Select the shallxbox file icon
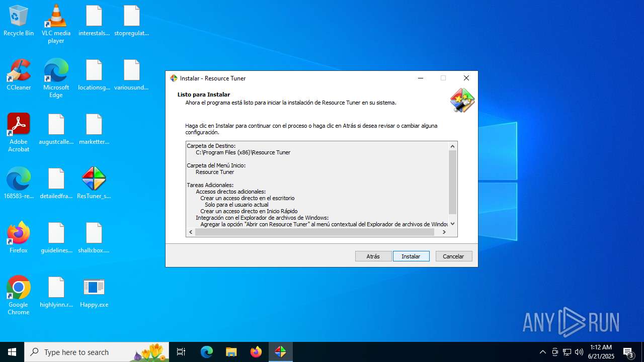This screenshot has height=362, width=644. click(94, 237)
